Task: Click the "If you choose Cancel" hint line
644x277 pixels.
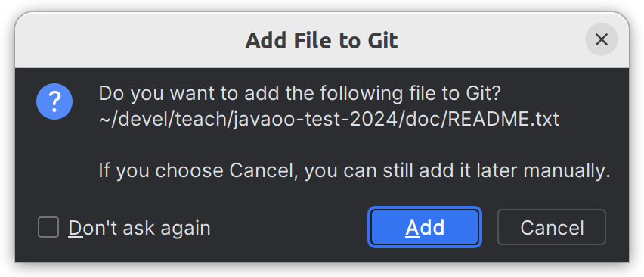Action: pyautogui.click(x=355, y=170)
